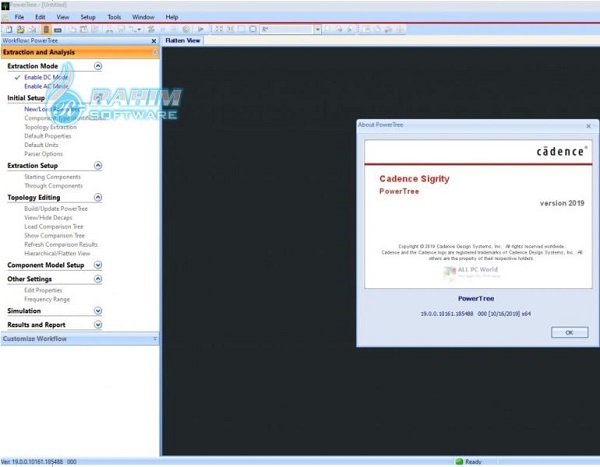Click Show Comparison Tree item
The height and width of the screenshot is (467, 600).
55,235
